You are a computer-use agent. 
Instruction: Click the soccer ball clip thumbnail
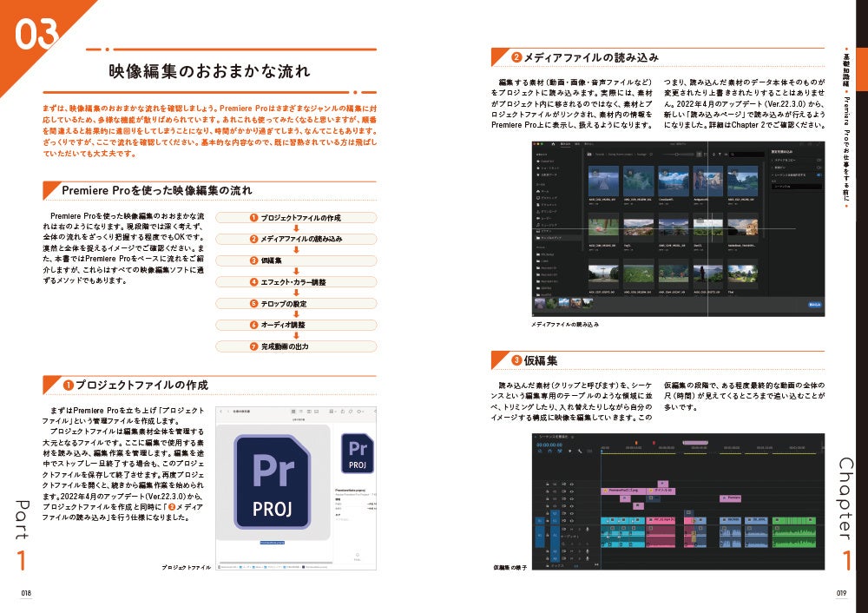pos(603,227)
